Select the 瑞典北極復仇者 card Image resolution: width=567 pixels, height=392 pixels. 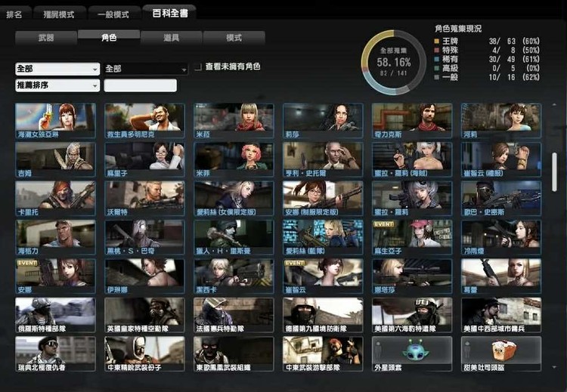click(55, 354)
